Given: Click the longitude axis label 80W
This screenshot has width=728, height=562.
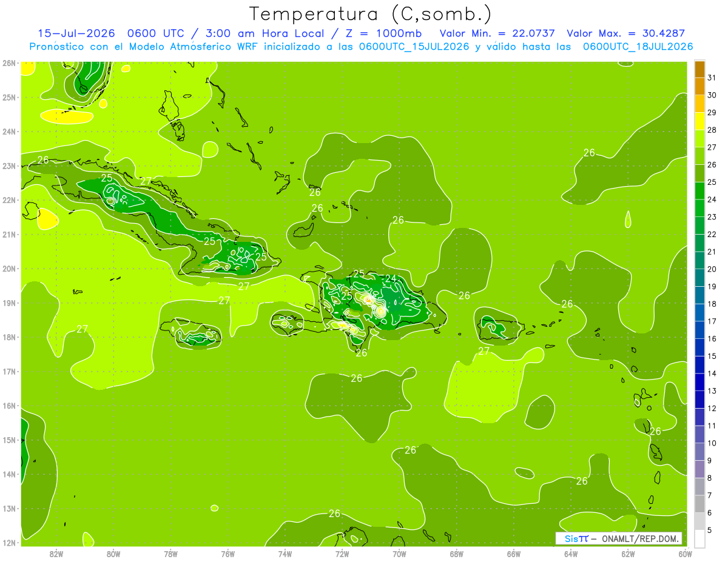Looking at the screenshot, I should [x=113, y=554].
